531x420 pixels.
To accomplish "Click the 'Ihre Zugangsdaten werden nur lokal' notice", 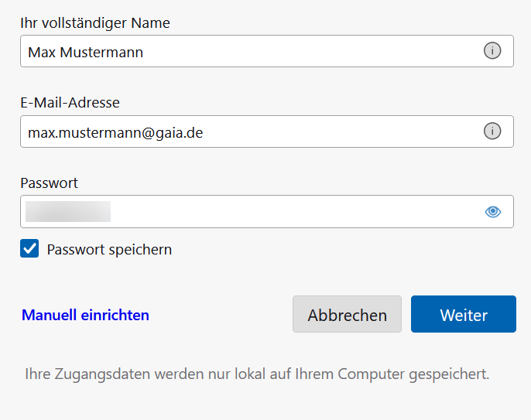I will pos(257,374).
